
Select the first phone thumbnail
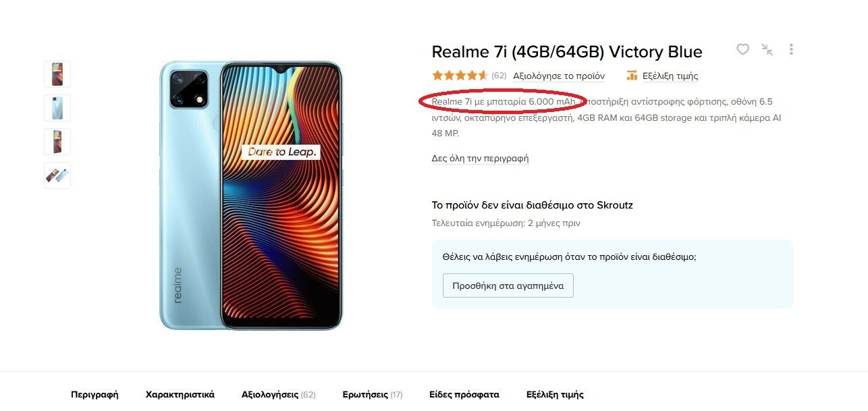57,74
